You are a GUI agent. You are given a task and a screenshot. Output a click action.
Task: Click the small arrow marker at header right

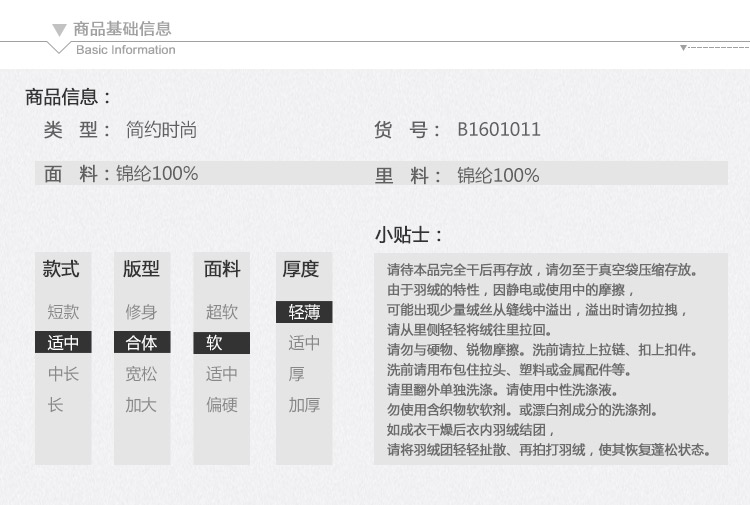[684, 47]
